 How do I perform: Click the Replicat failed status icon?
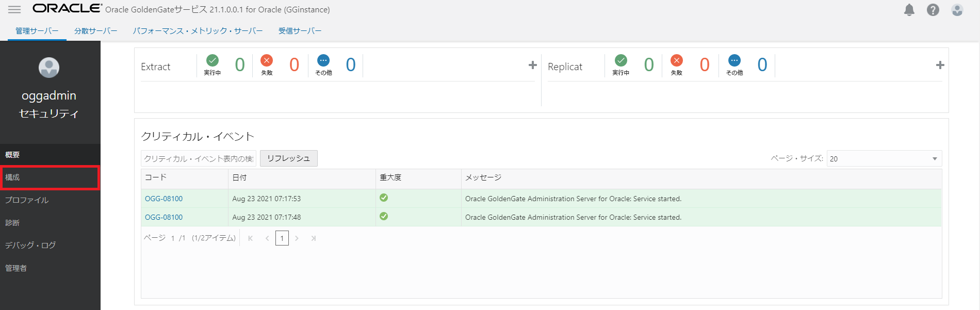(676, 61)
